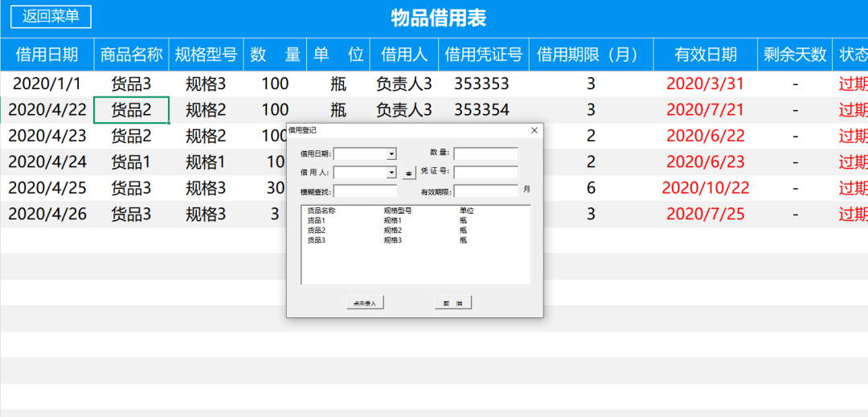Expand the 借用人 dropdown list in the dialog
Viewport: 868px width, 417px height.
coord(392,173)
